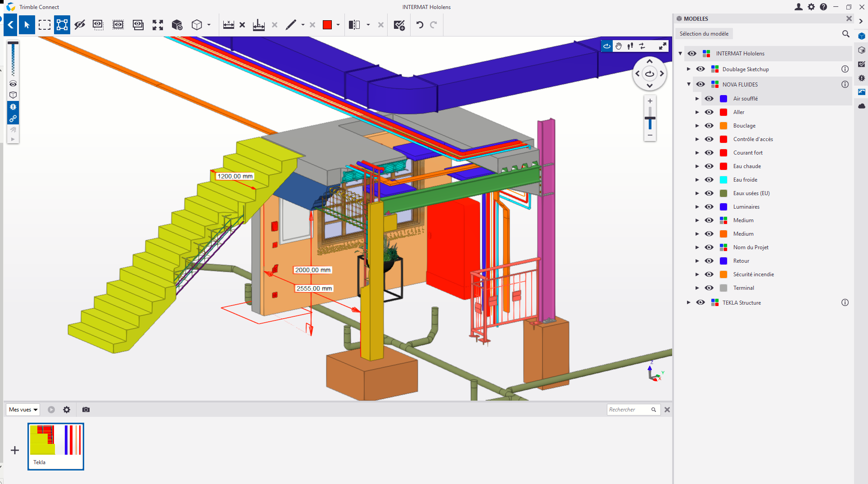This screenshot has width=868, height=484.
Task: Toggle visibility of Eau froide
Action: click(x=709, y=180)
